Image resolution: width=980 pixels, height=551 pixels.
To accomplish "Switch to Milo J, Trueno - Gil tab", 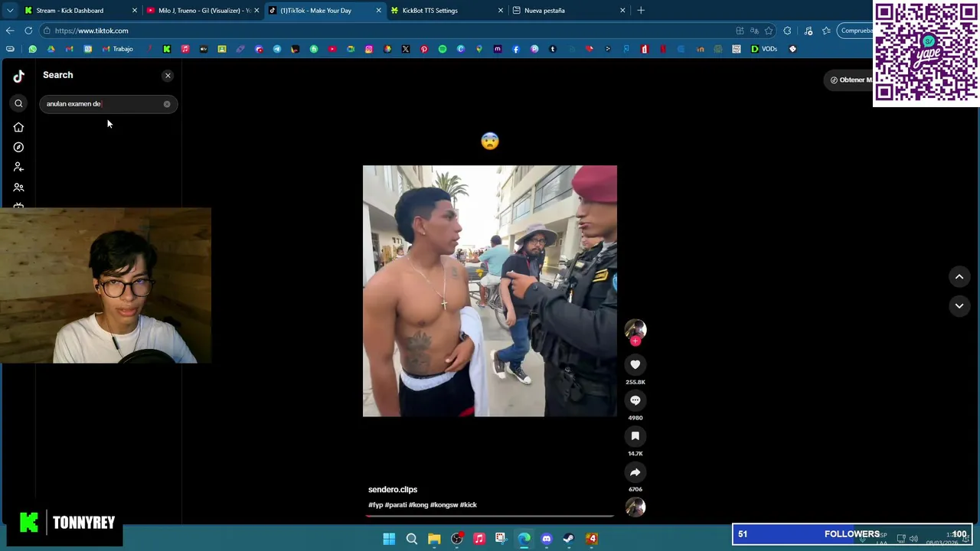I will pyautogui.click(x=203, y=11).
